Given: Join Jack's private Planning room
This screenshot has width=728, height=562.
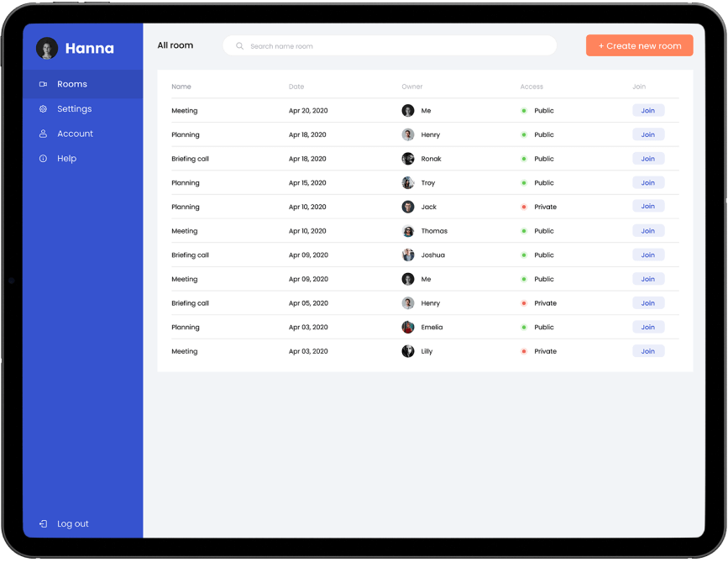Looking at the screenshot, I should 647,207.
